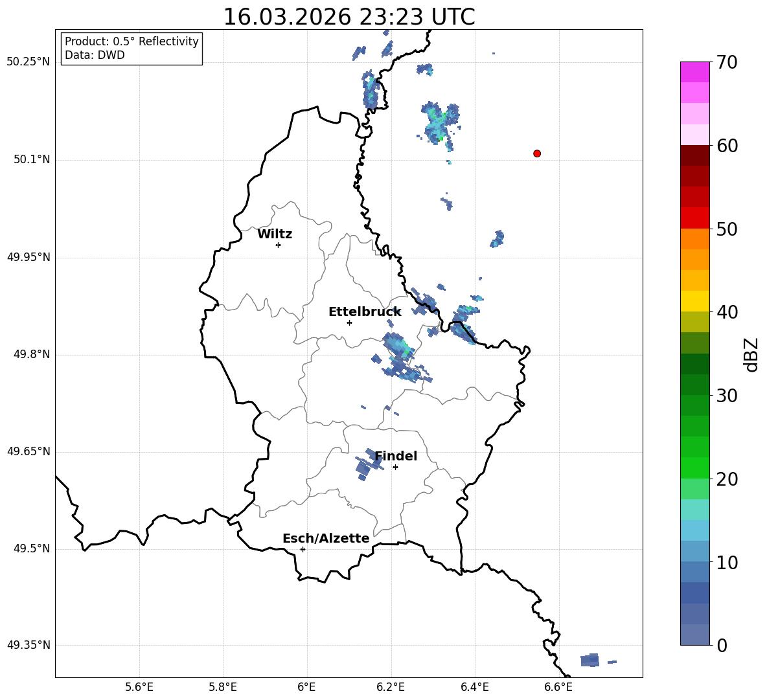This screenshot has height=700, width=767.
Task: Click the 20 tick on the colorbar
Action: (727, 479)
